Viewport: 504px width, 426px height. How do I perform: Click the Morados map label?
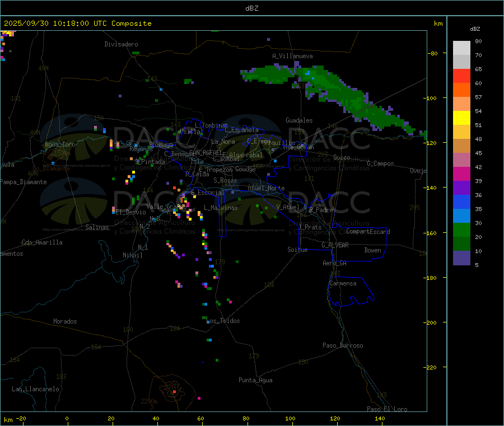coord(65,321)
